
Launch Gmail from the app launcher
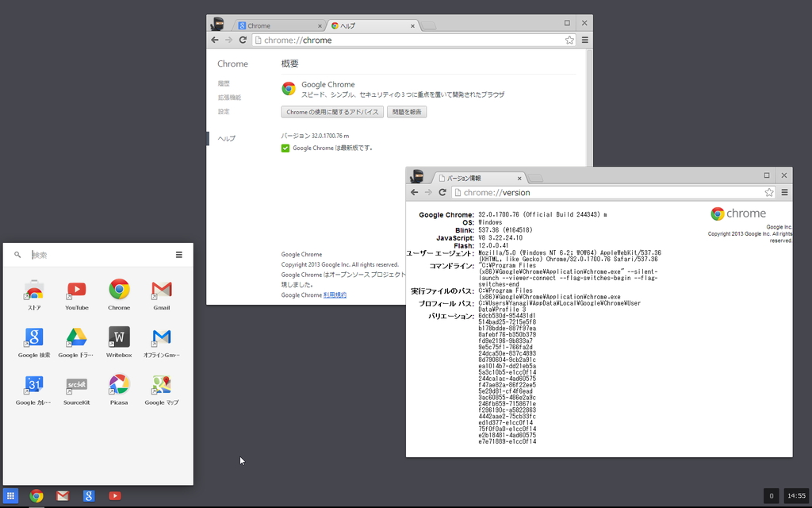click(161, 291)
